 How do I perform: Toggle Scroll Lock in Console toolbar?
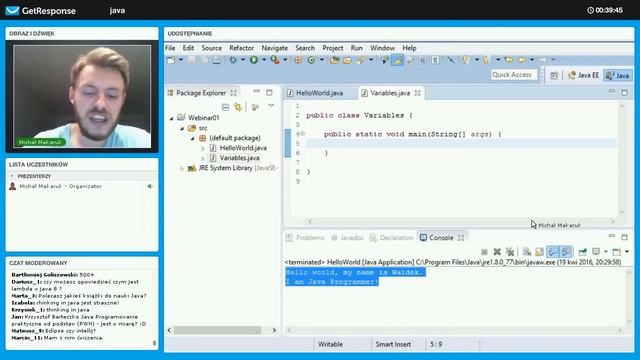tap(539, 252)
